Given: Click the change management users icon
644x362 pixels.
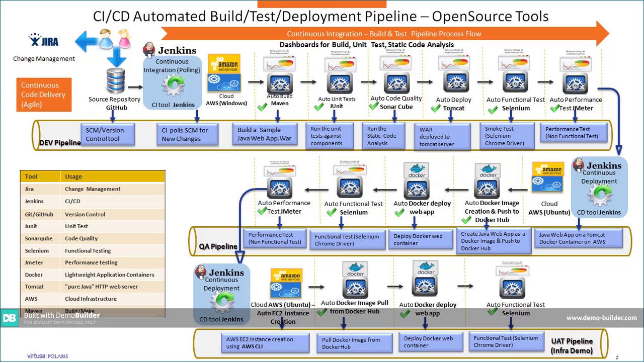Looking at the screenshot, I should tap(115, 38).
